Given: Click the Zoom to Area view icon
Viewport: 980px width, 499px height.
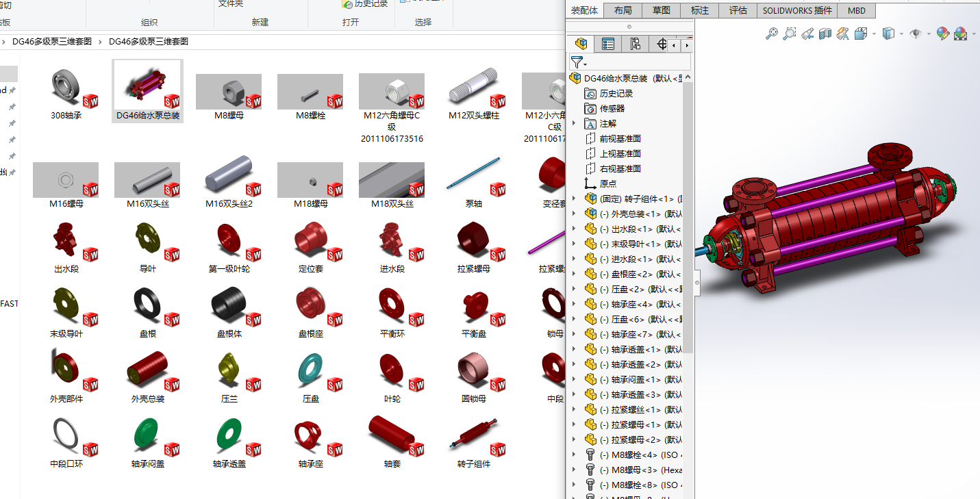Looking at the screenshot, I should pos(790,34).
